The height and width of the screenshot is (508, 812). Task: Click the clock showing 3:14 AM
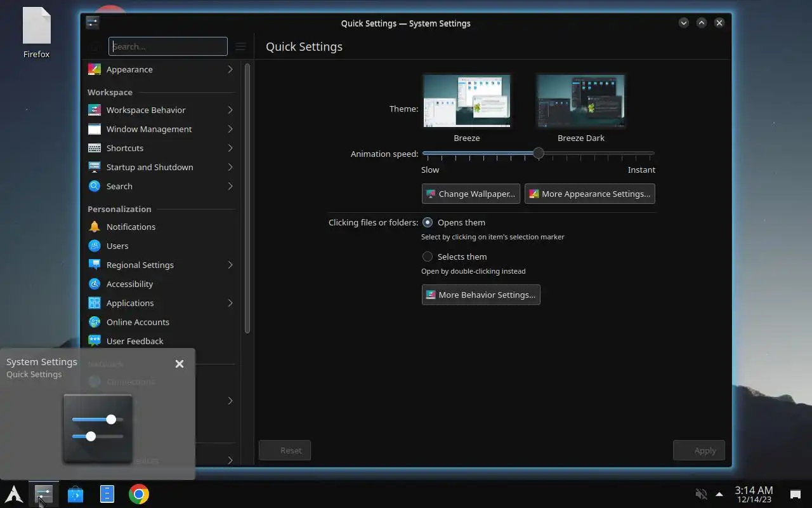click(x=754, y=490)
